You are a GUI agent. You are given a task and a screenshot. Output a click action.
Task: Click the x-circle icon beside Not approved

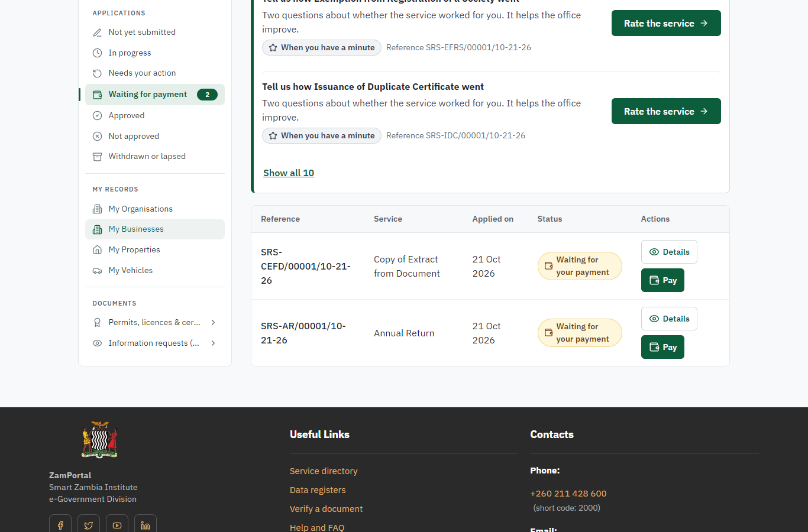click(x=98, y=137)
